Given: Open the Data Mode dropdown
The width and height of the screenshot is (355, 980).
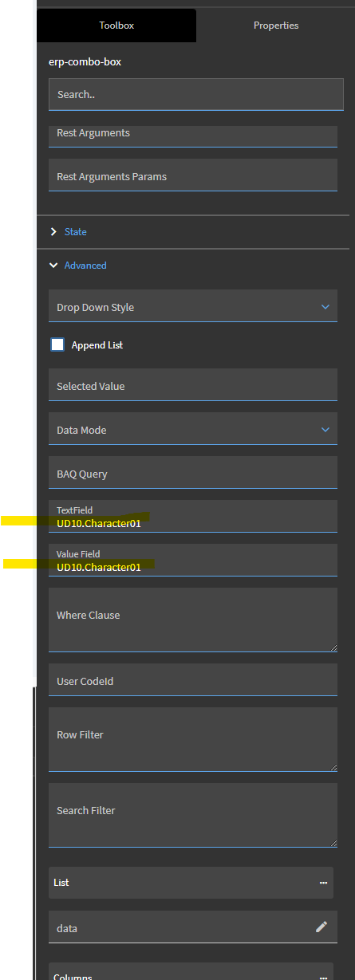Looking at the screenshot, I should point(193,429).
